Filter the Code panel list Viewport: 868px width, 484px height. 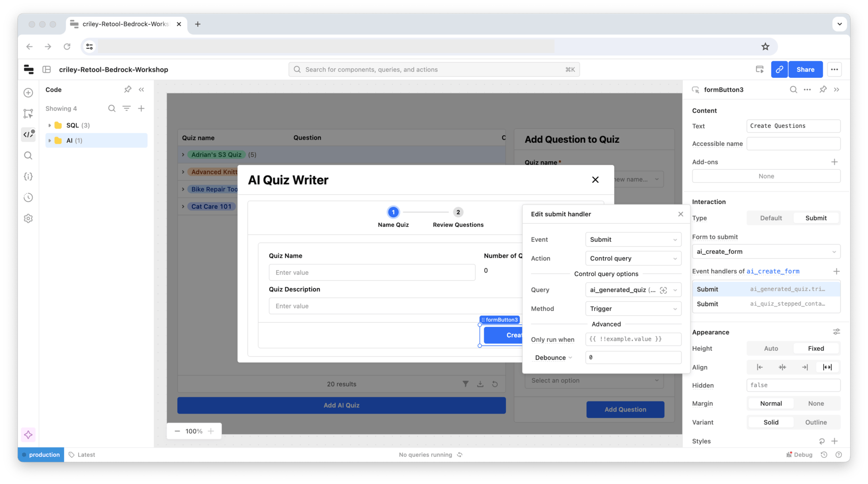[x=126, y=109]
